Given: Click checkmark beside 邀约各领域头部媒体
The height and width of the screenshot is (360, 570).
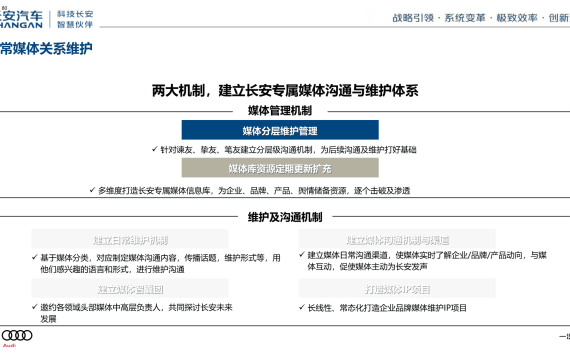Looking at the screenshot, I should point(35,307).
